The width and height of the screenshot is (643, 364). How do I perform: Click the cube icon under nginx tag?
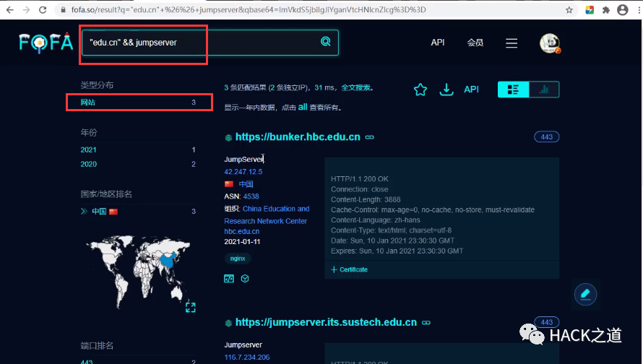[245, 279]
